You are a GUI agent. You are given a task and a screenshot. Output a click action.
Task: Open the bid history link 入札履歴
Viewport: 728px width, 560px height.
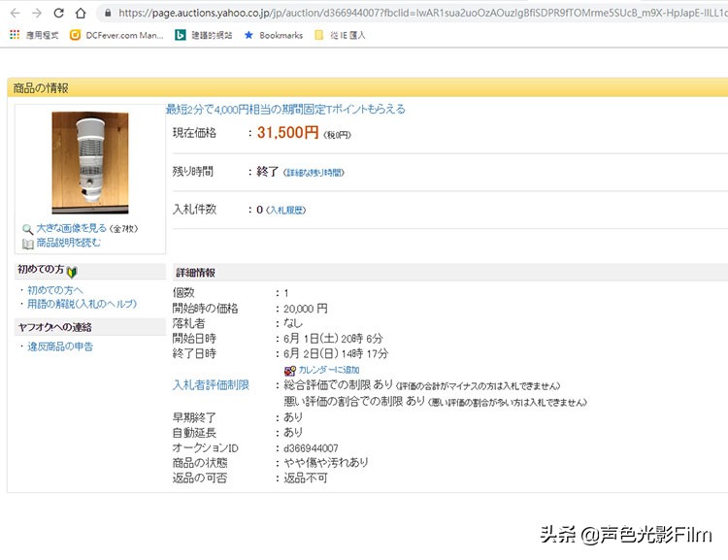[286, 211]
